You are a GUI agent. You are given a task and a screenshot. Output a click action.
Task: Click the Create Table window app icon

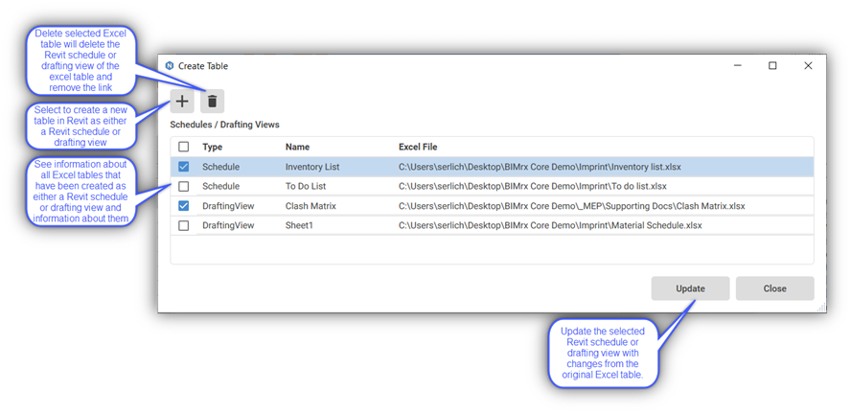click(169, 66)
